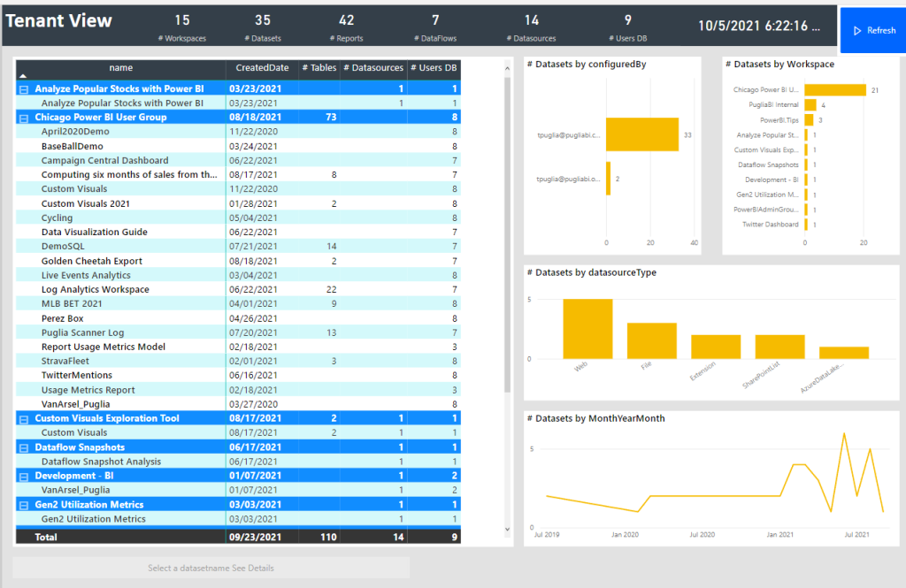Click sort arrow under name column header

(x=23, y=76)
